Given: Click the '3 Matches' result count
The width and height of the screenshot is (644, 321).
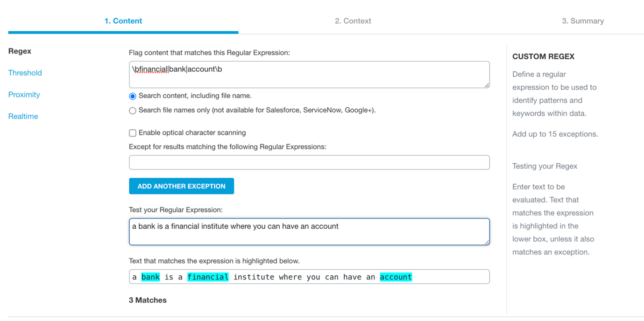Looking at the screenshot, I should click(148, 300).
